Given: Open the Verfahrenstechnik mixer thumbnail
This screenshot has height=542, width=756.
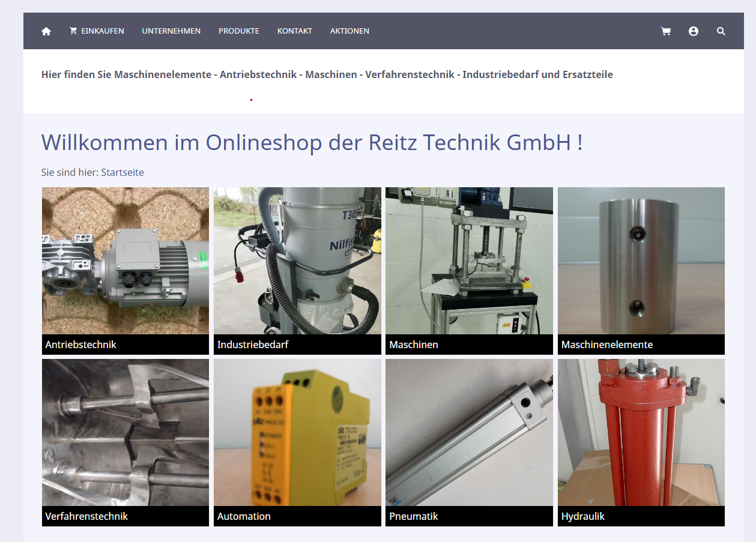Looking at the screenshot, I should 125,432.
